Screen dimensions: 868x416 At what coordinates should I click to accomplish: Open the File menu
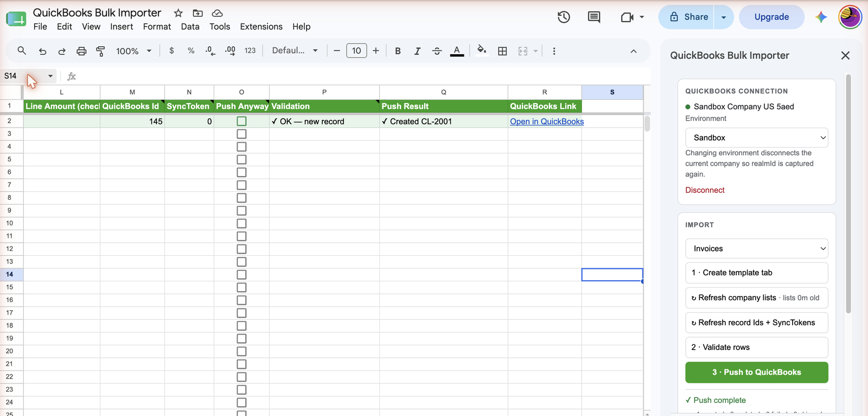coord(40,27)
